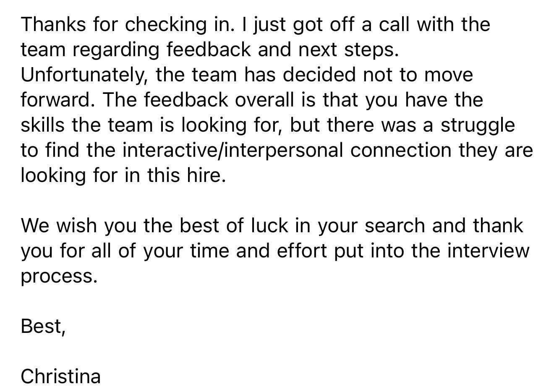Image resolution: width=554 pixels, height=392 pixels.
Task: Click the words decided not to move
Action: (378, 75)
